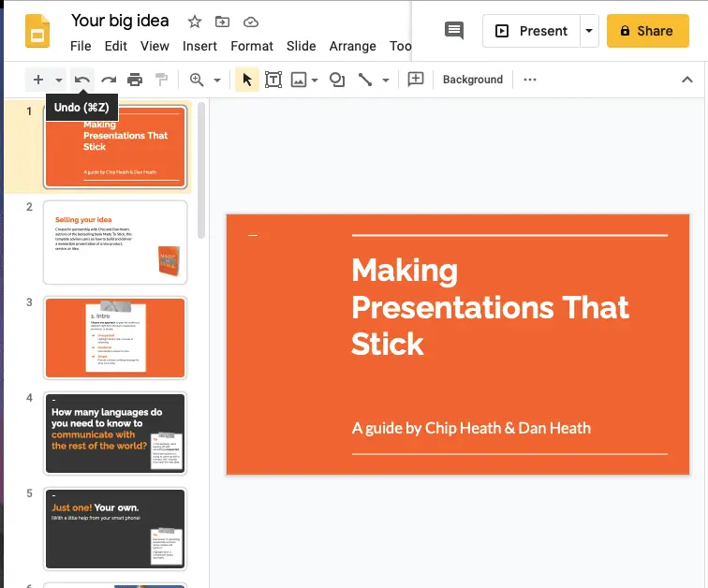Click A guide by Chip Heath subtitle
This screenshot has width=708, height=588.
tap(471, 428)
